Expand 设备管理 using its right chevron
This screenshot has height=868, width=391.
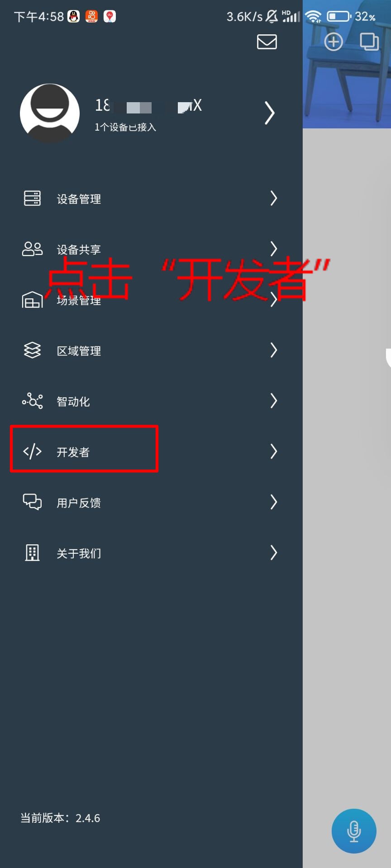273,198
